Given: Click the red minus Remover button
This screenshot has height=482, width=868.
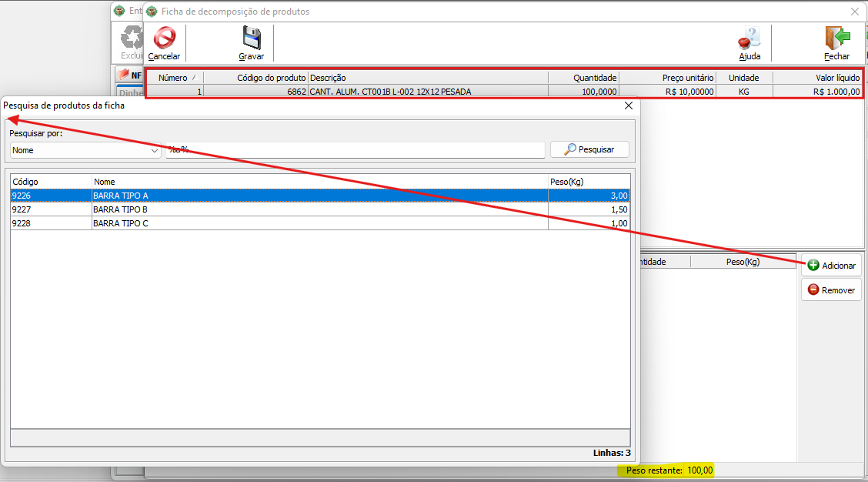Looking at the screenshot, I should 830,290.
